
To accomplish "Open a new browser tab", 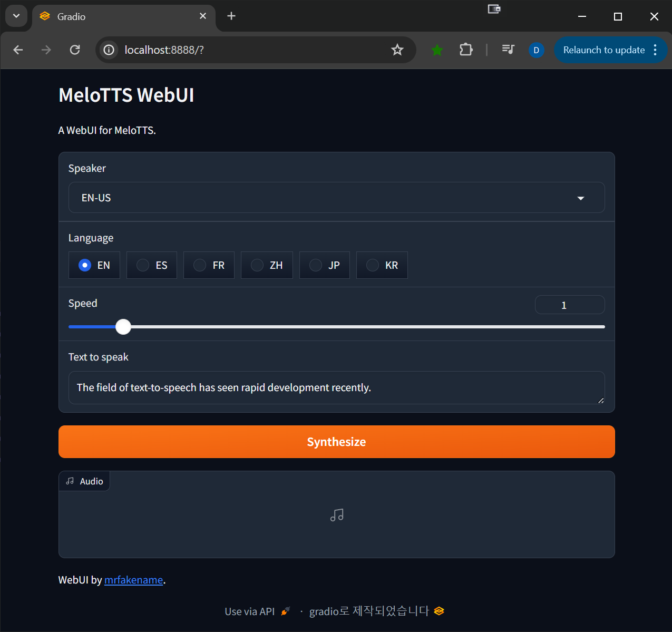I will pyautogui.click(x=231, y=16).
